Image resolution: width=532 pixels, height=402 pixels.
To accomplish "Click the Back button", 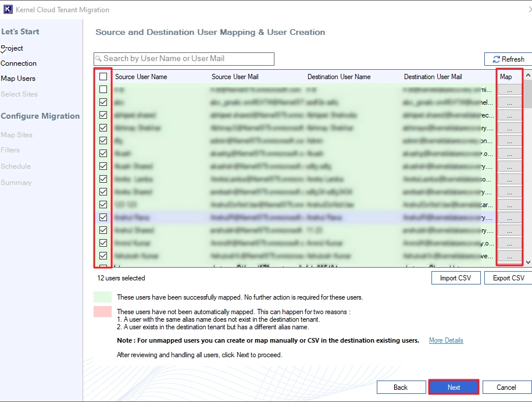I will [401, 387].
